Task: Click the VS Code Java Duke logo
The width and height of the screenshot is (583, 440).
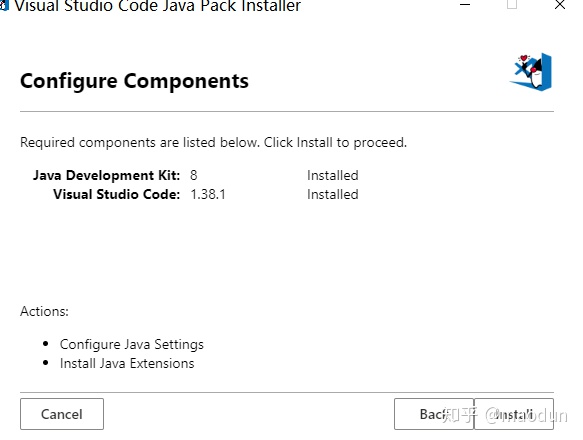Action: [x=531, y=72]
